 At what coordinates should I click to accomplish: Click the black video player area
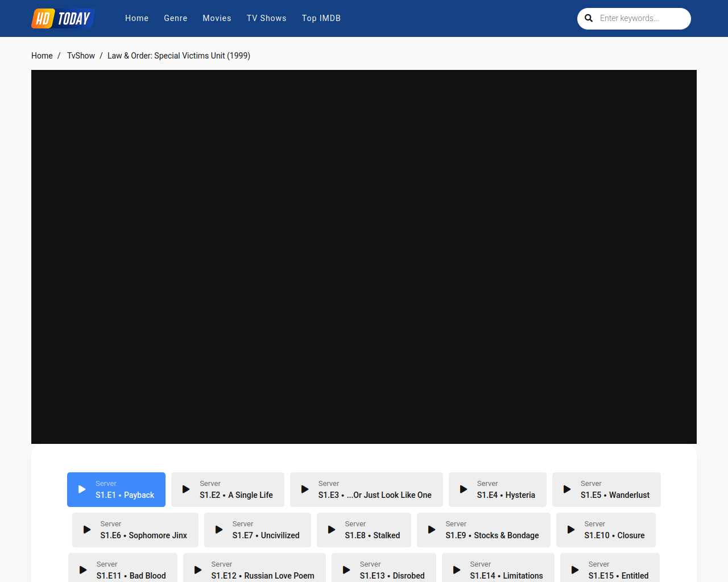364,257
